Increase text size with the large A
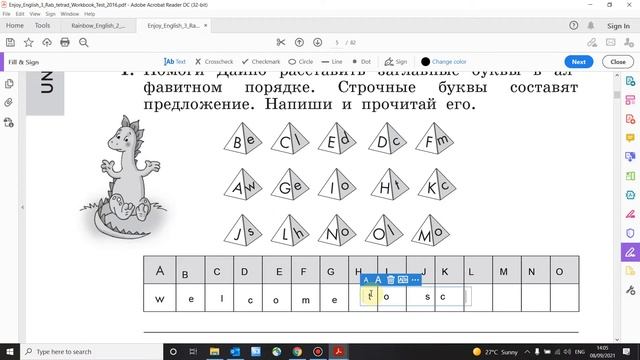The image size is (640, 360). click(x=378, y=280)
